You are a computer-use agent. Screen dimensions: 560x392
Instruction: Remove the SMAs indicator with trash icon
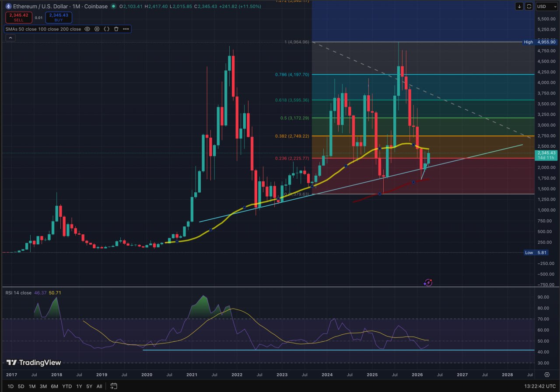click(x=116, y=29)
